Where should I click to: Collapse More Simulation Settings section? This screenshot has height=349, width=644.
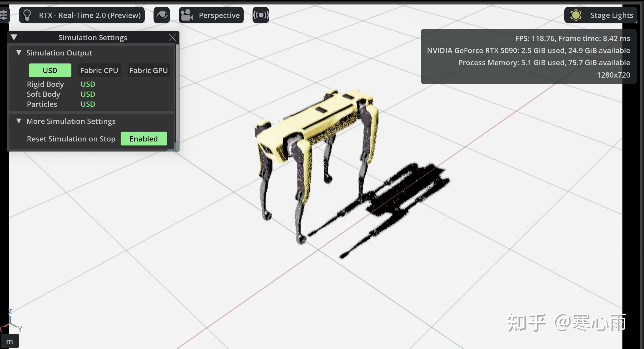point(19,121)
